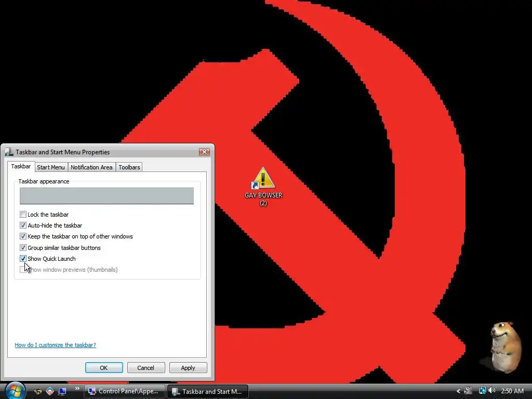Click the taskbar appearance preview image

point(107,196)
